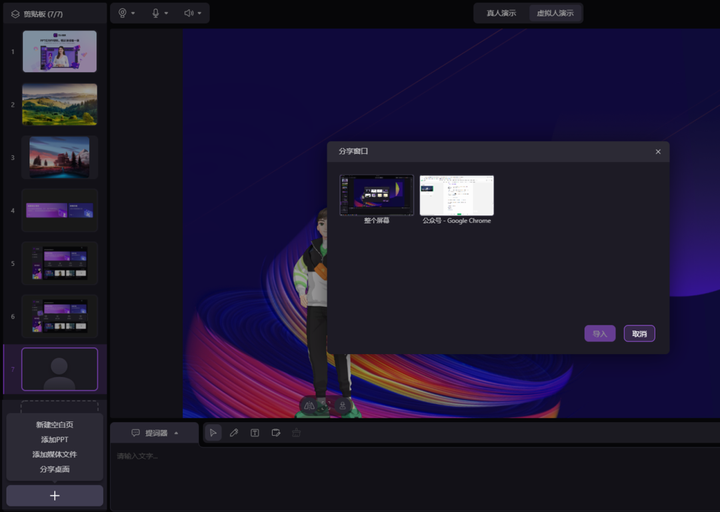Switch to 真人演示 mode

(501, 13)
